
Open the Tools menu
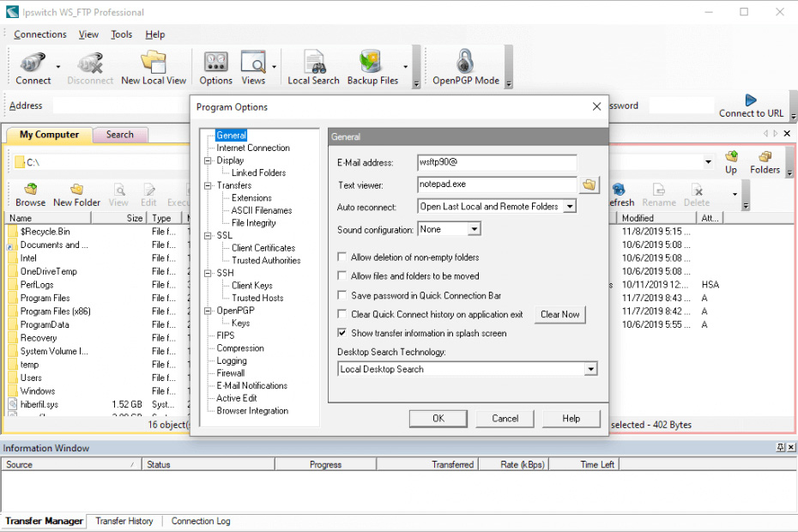[122, 34]
